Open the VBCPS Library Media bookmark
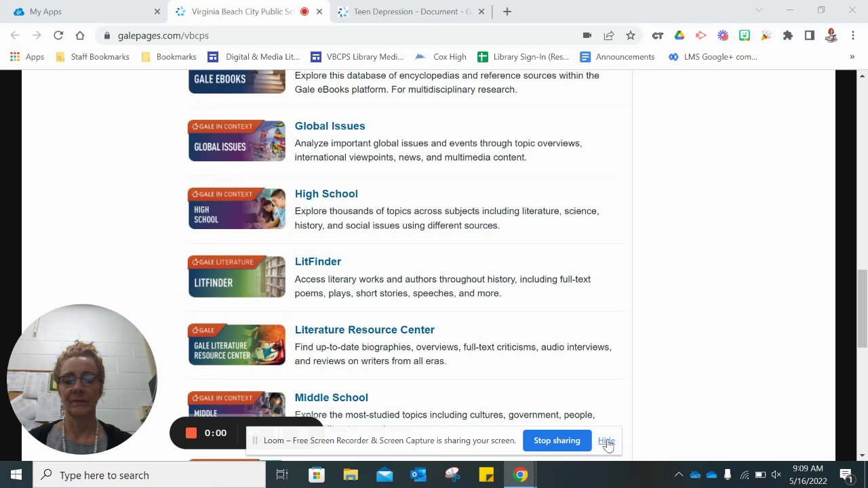 [x=357, y=57]
